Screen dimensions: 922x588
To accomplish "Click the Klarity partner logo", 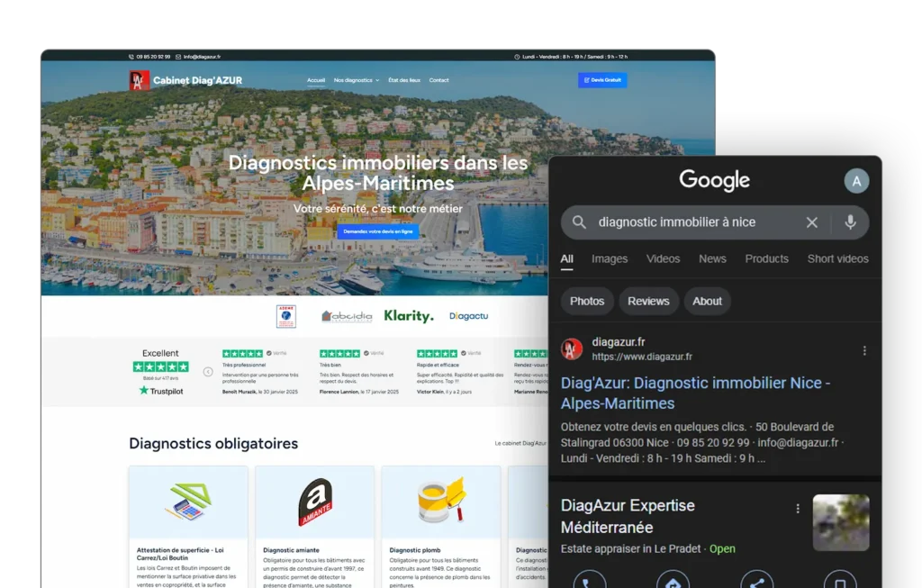I will tap(408, 316).
